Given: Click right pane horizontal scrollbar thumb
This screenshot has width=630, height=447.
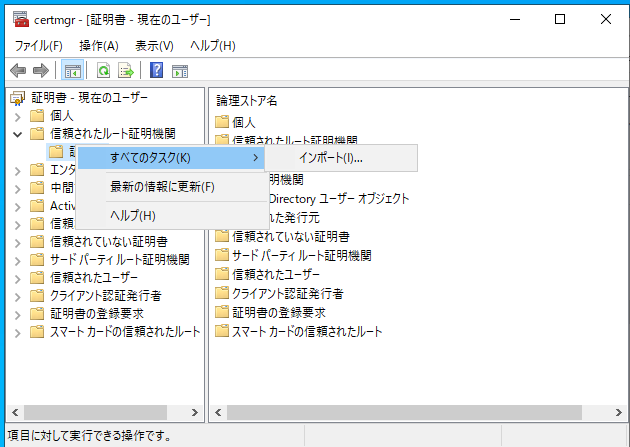Looking at the screenshot, I should click(x=404, y=412).
